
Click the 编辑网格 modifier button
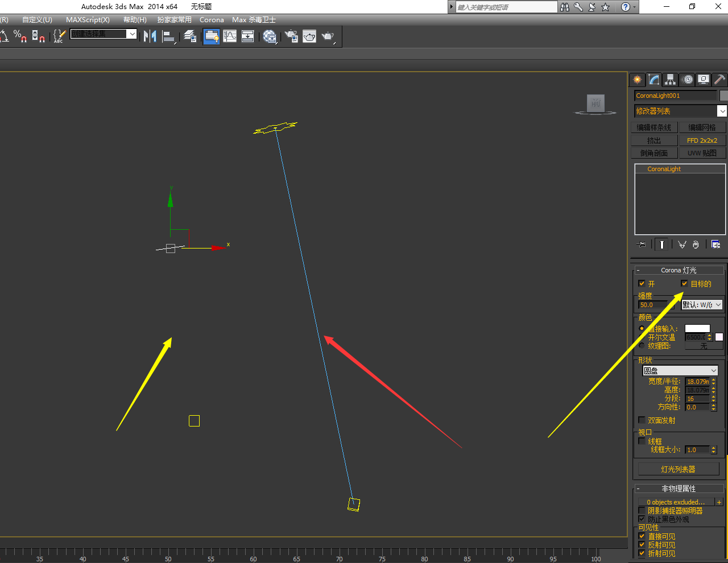(702, 127)
